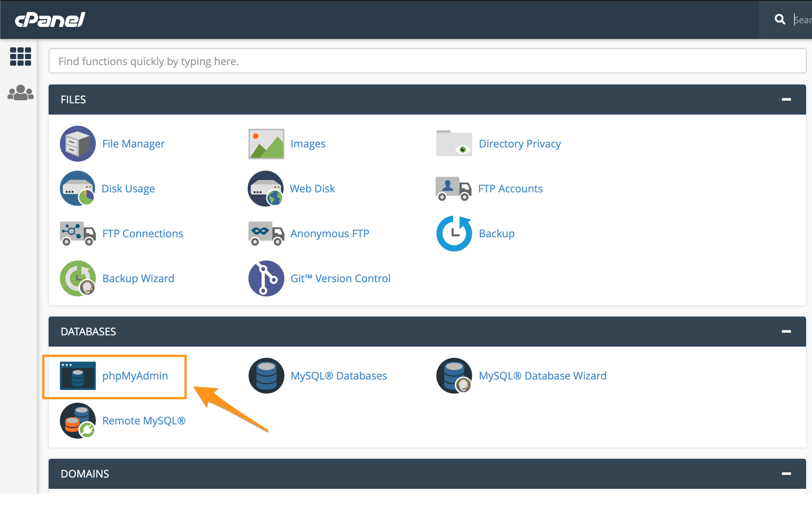The image size is (812, 509).
Task: Open the home grid view in the sidebar
Action: (21, 57)
